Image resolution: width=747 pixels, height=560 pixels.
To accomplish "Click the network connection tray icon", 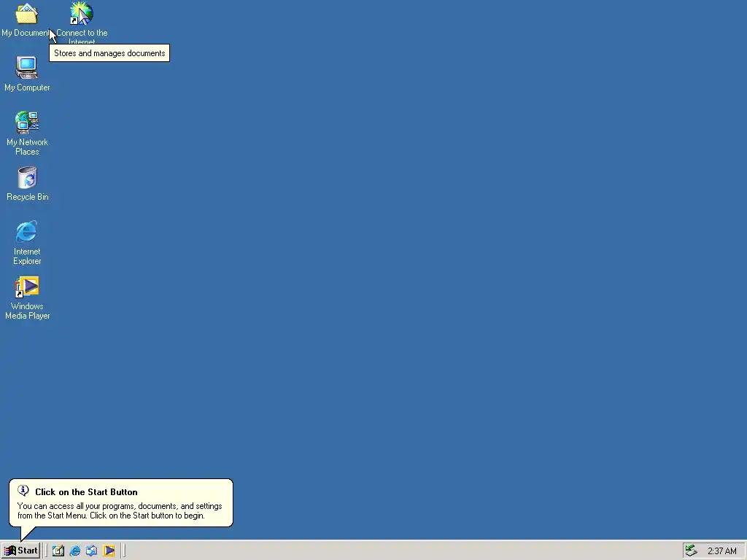I will point(692,551).
